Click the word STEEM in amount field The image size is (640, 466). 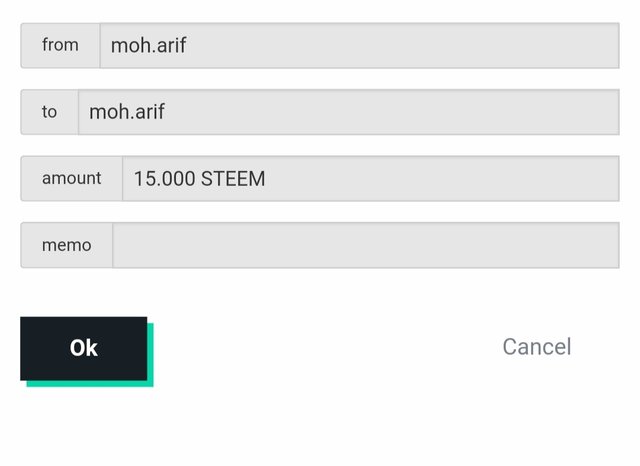[233, 180]
